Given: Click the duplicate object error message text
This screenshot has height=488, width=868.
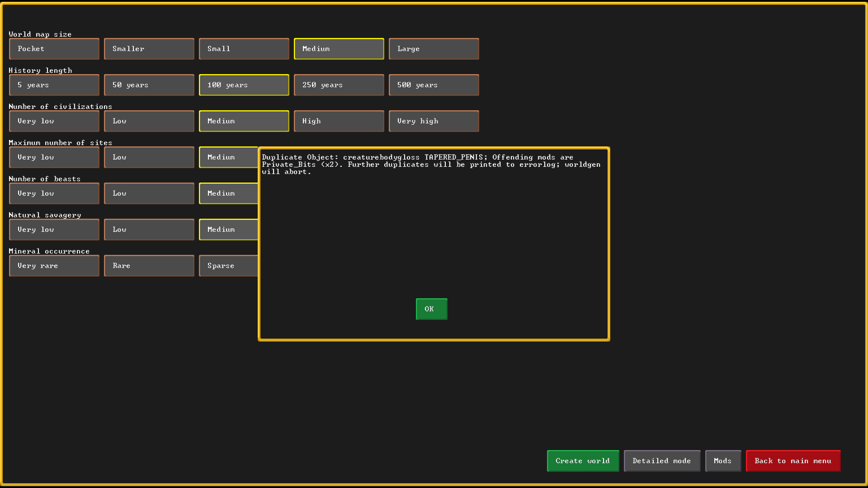Looking at the screenshot, I should [431, 164].
